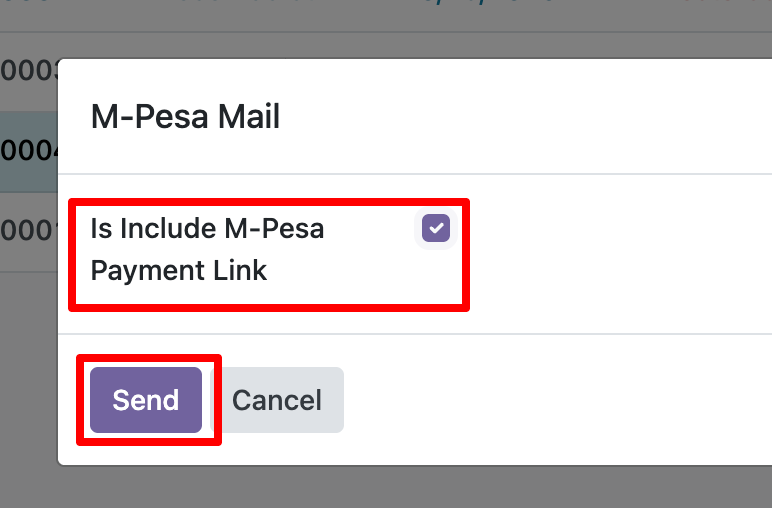Dismiss the dialog with the grey Cancel button
The height and width of the screenshot is (508, 772).
pos(277,400)
